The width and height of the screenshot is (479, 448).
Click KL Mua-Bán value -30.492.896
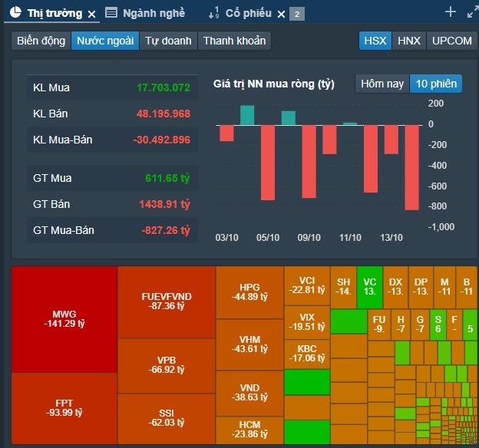(162, 140)
